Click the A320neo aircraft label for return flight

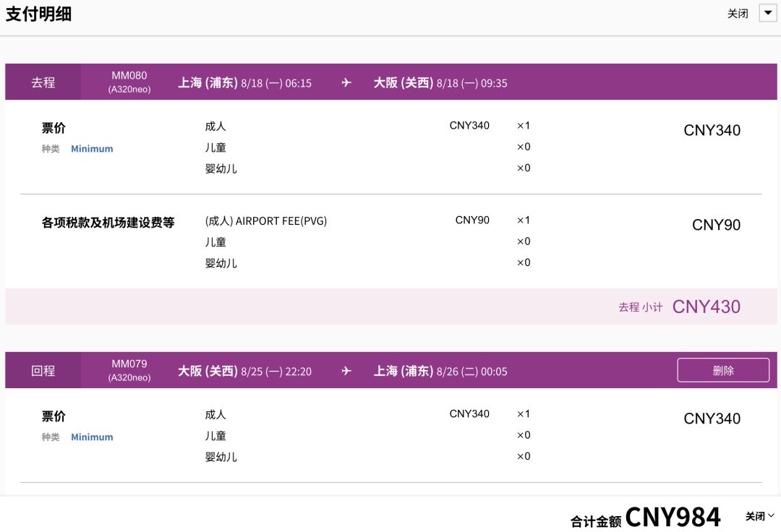(130, 377)
